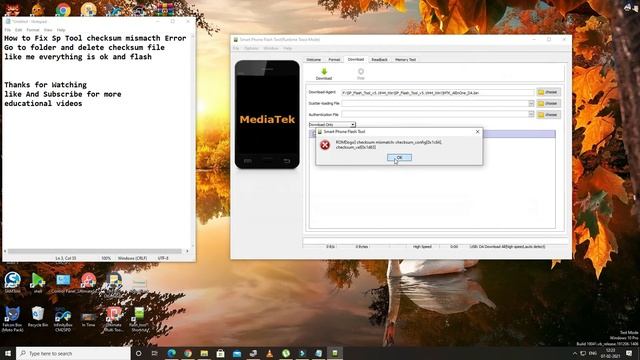Open the Memory Test tab
This screenshot has width=640, height=360.
click(405, 60)
